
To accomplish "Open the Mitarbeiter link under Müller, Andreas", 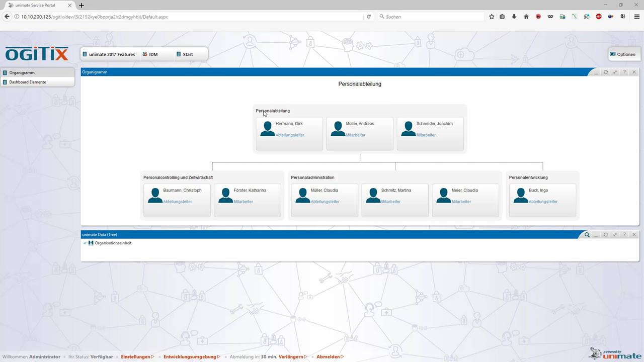I will [356, 135].
